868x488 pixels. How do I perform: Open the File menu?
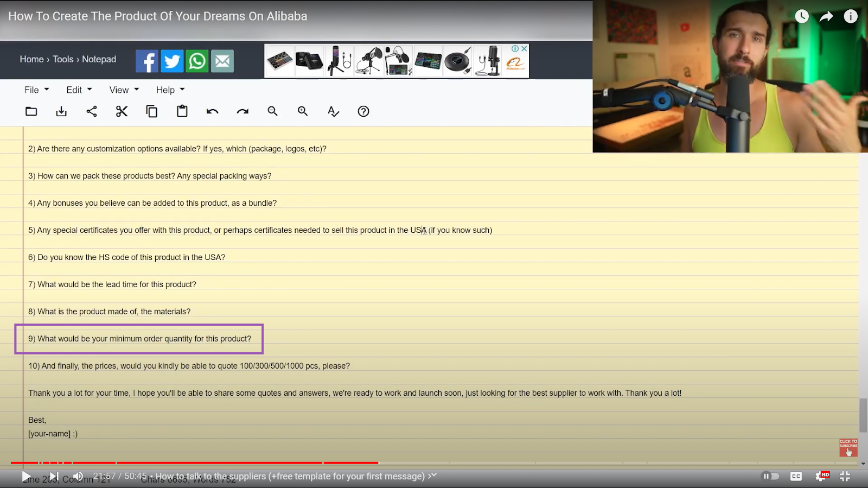coord(36,90)
